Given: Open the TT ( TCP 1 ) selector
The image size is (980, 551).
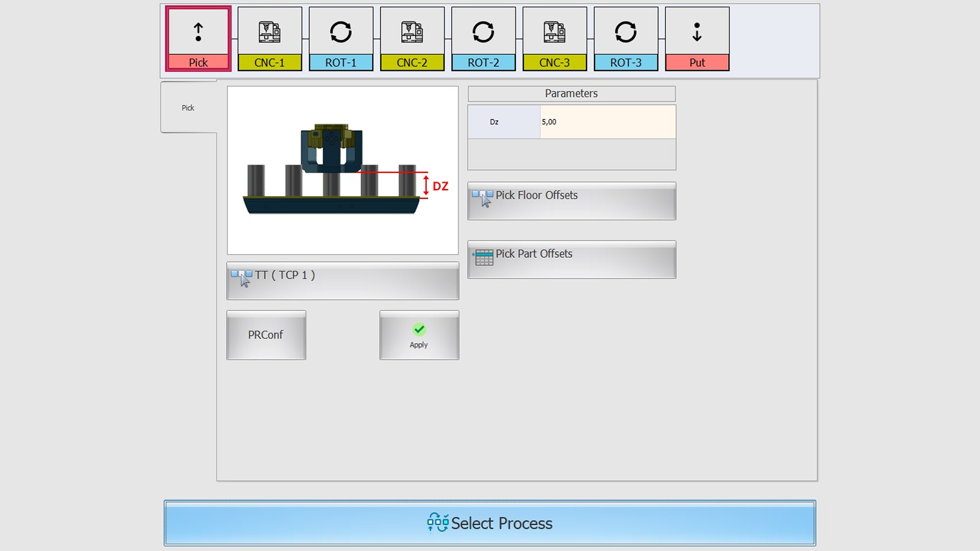Looking at the screenshot, I should 342,281.
